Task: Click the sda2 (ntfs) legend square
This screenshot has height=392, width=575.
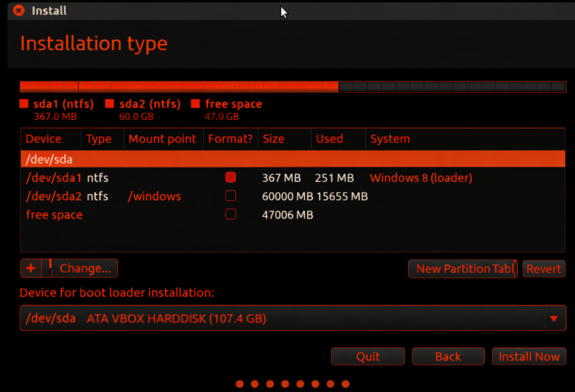Action: (x=110, y=104)
